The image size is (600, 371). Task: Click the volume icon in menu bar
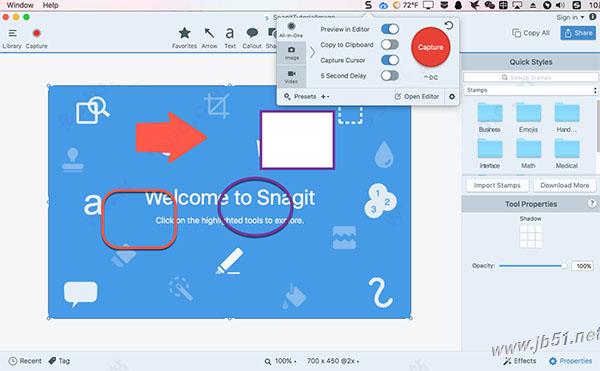click(x=560, y=5)
